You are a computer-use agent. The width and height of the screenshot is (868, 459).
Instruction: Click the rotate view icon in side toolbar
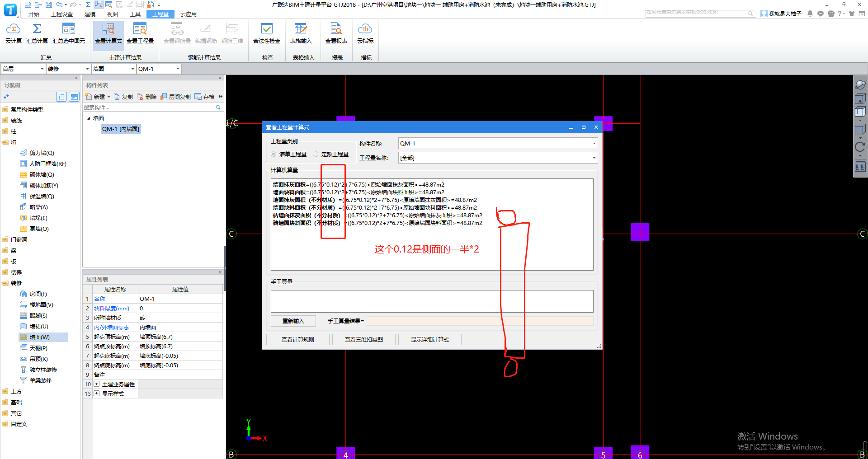click(x=860, y=146)
